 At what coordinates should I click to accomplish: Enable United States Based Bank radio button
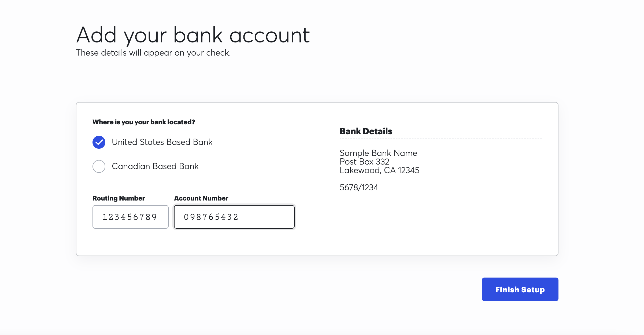[99, 142]
